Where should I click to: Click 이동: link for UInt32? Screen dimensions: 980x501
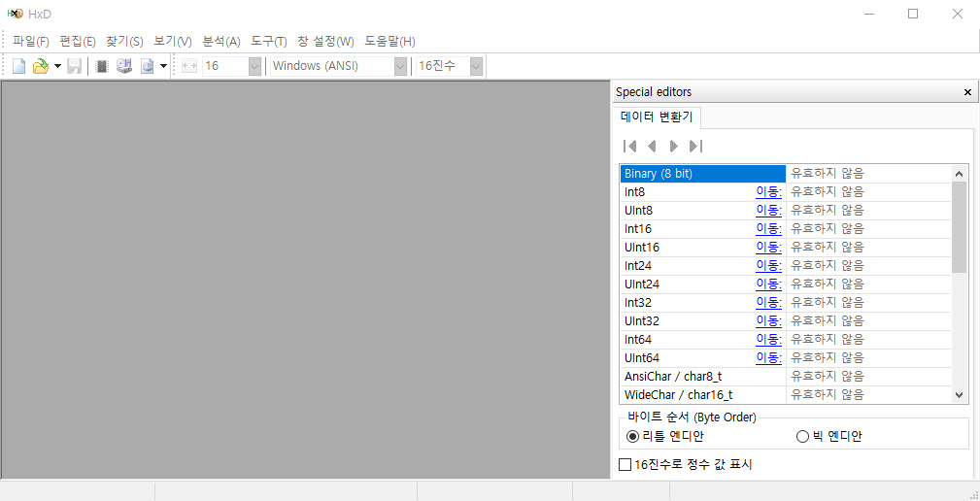click(768, 321)
